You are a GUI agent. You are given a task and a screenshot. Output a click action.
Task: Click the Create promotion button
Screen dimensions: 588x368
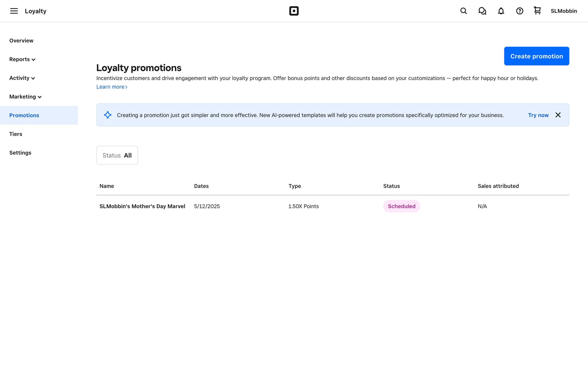click(536, 56)
